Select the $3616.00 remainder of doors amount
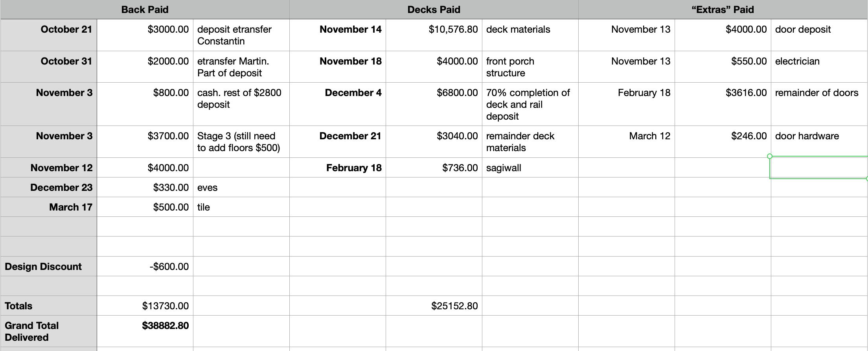This screenshot has height=351, width=868. (x=746, y=93)
